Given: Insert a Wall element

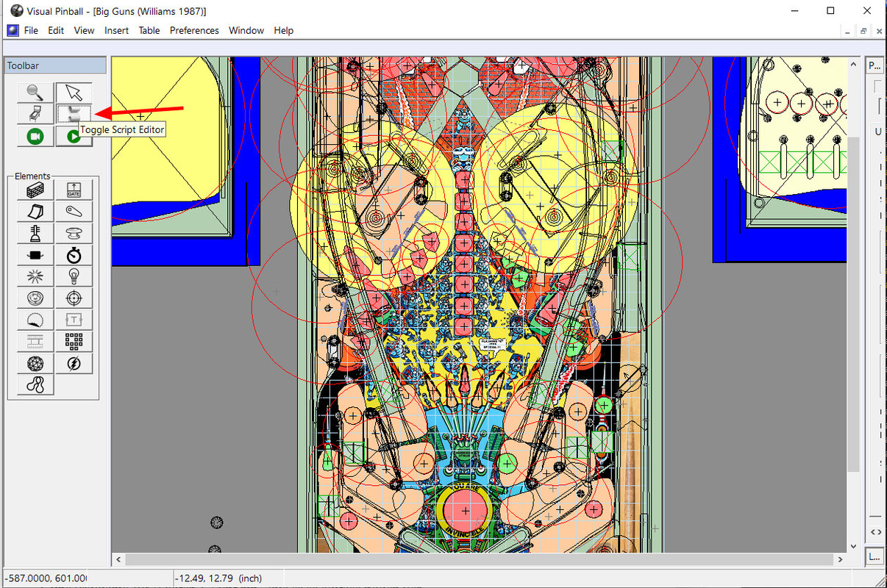Looking at the screenshot, I should point(35,190).
